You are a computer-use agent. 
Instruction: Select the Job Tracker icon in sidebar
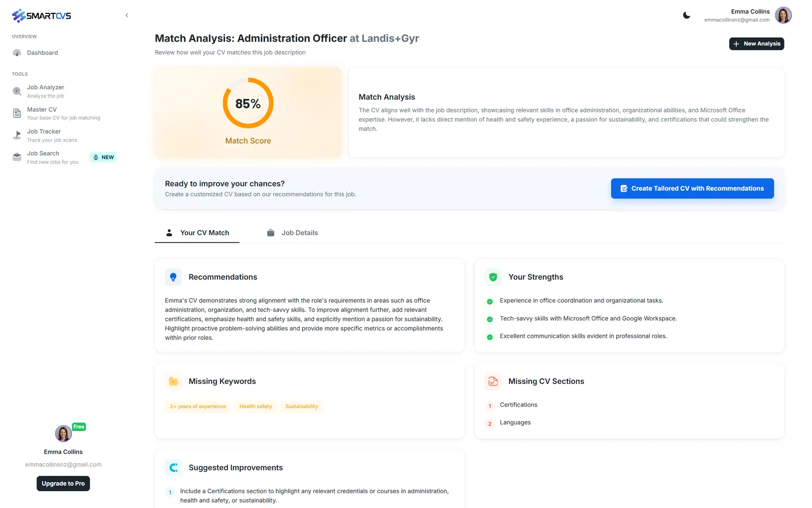point(17,135)
